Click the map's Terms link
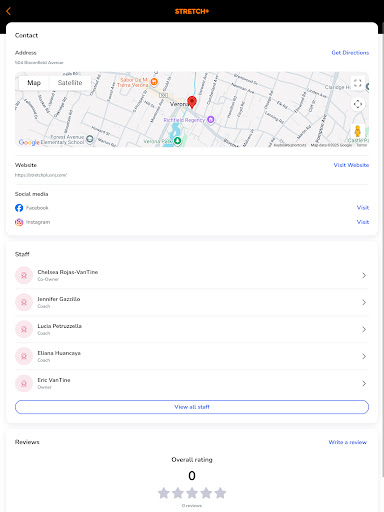The height and width of the screenshot is (512, 384). (362, 145)
